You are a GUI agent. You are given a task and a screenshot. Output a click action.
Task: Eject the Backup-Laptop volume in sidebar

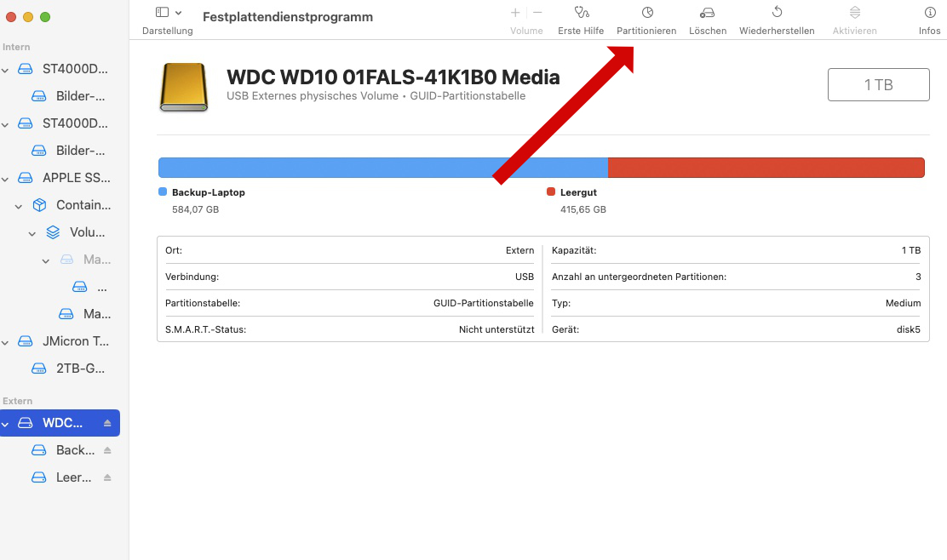(107, 450)
